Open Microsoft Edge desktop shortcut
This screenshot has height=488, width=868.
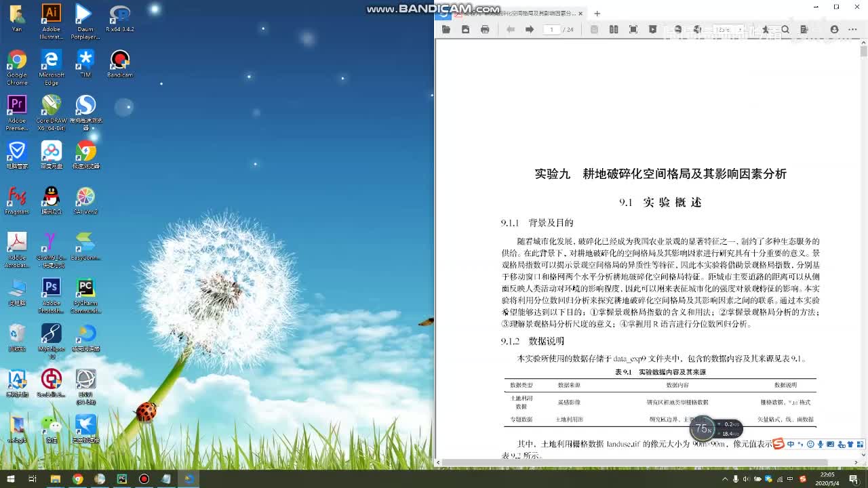pos(51,68)
